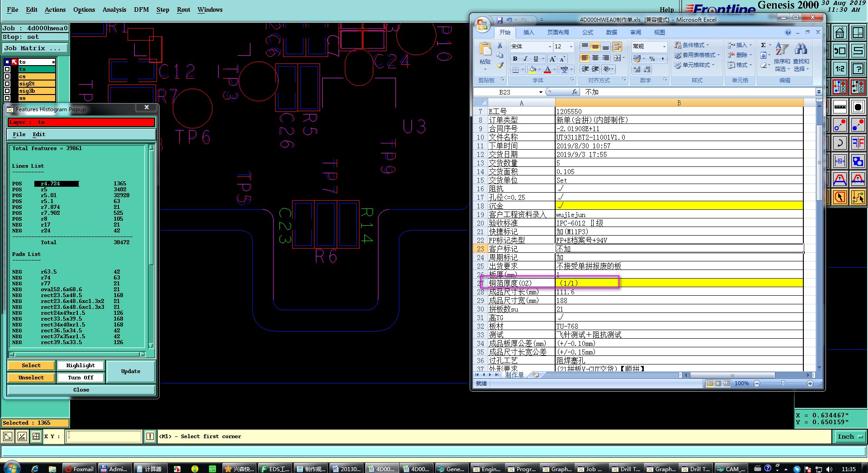Viewport: 868px width, 473px height.
Task: Click the Home view icon in Genesis toolbar
Action: (840, 33)
